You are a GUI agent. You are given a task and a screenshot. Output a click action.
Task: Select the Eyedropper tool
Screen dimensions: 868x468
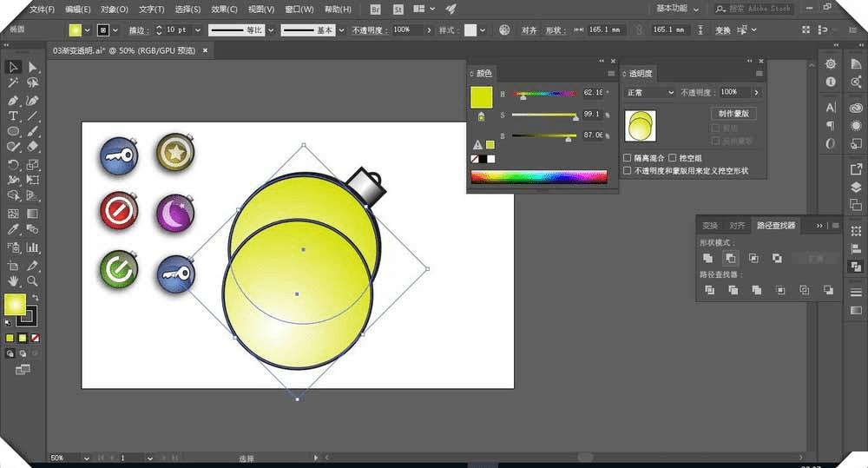tap(13, 229)
